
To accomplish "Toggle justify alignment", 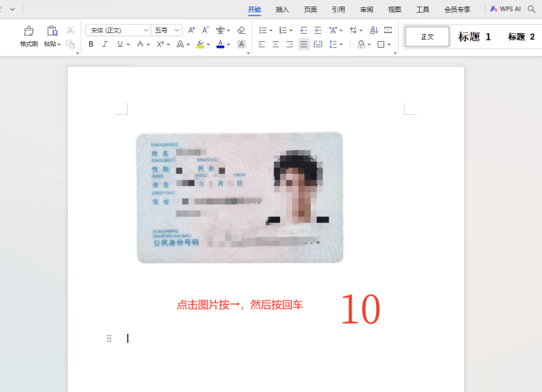I will [x=303, y=44].
